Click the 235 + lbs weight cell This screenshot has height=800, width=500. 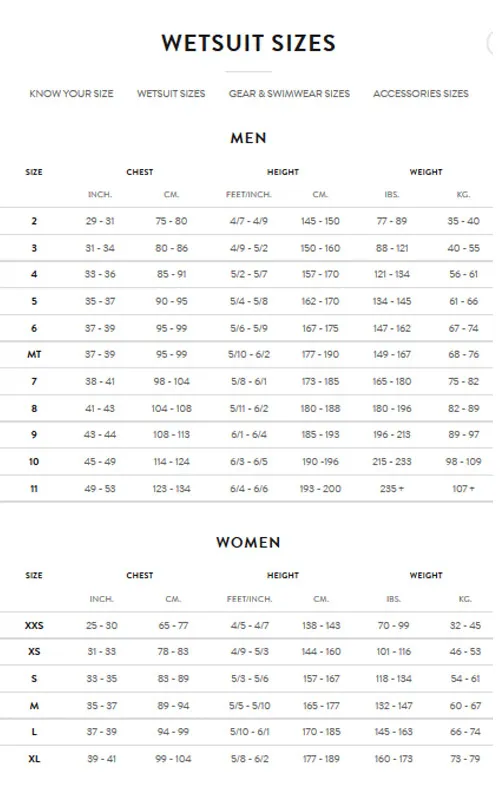coord(392,489)
